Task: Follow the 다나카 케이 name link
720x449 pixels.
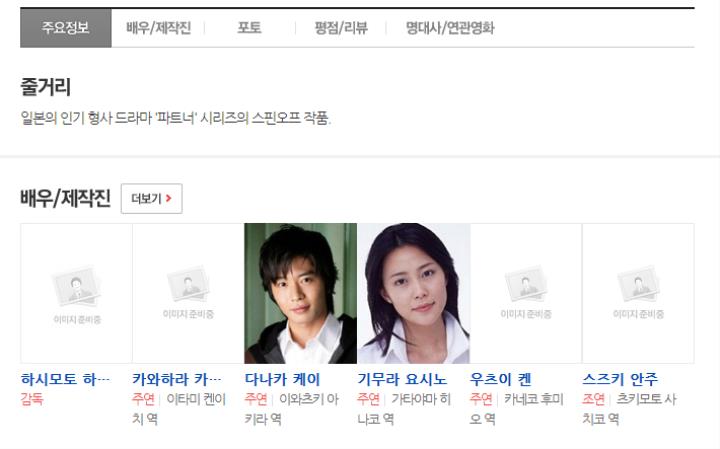Action: point(282,379)
